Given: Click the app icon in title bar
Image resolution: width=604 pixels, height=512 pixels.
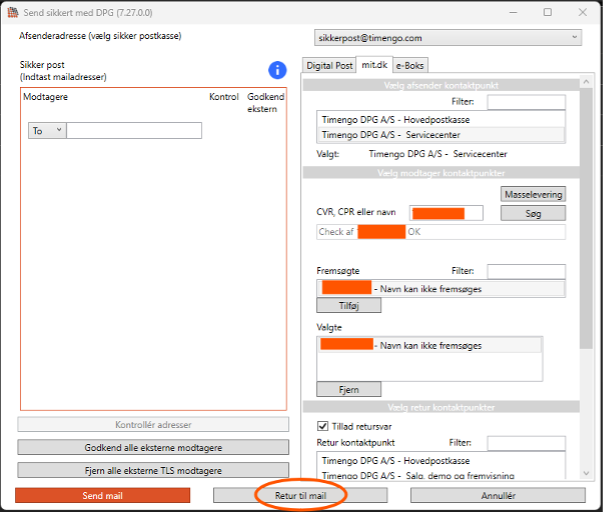Looking at the screenshot, I should pos(13,13).
